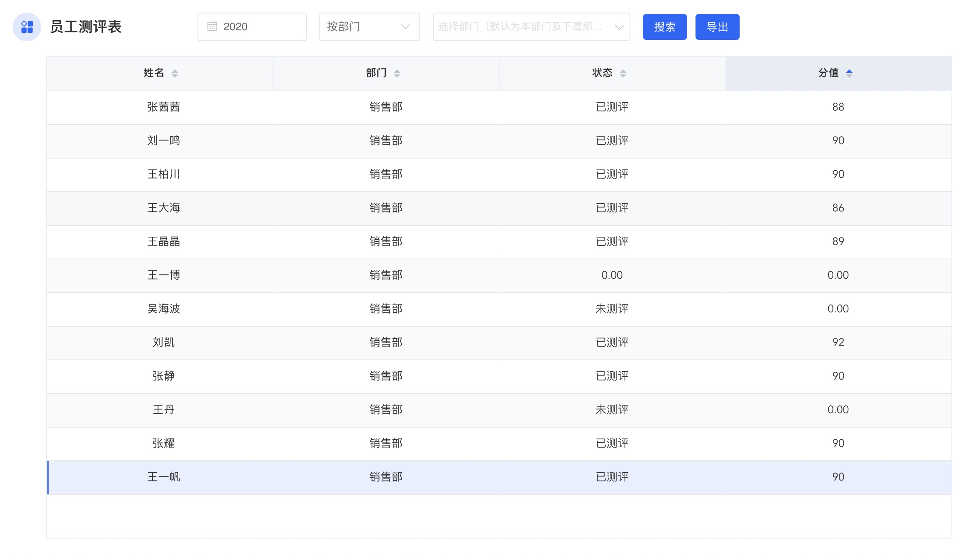The height and width of the screenshot is (560, 980).
Task: Click the app grid logo icon
Action: point(27,27)
